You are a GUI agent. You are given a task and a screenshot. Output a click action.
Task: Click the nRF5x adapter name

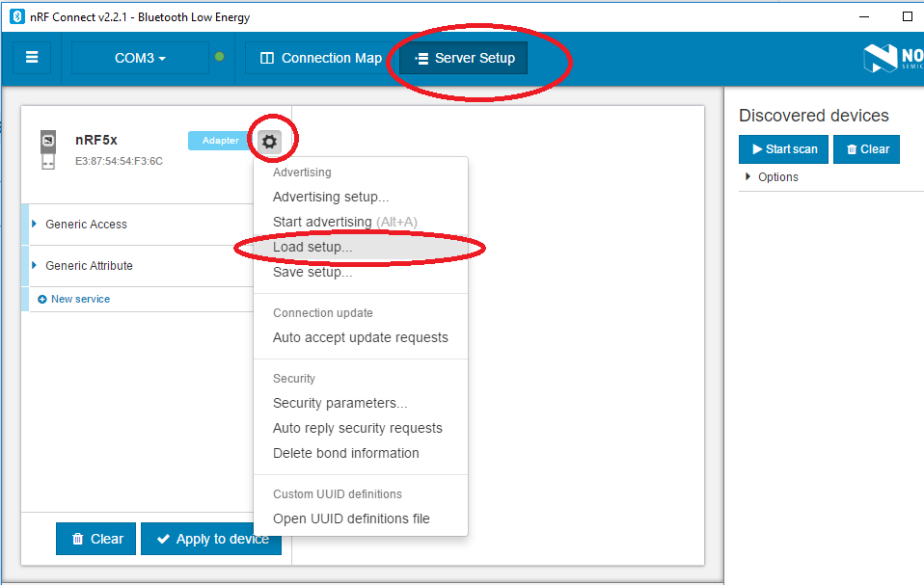click(96, 140)
